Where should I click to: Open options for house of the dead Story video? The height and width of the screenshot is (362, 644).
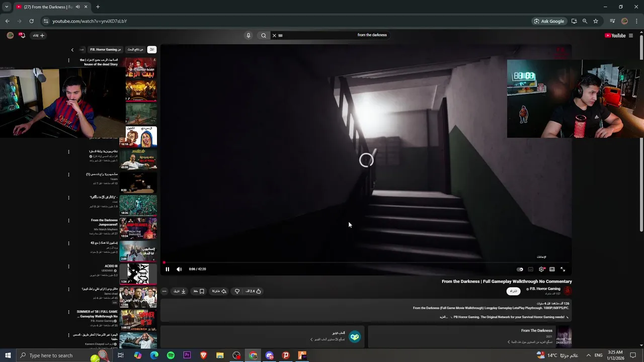pos(68,60)
